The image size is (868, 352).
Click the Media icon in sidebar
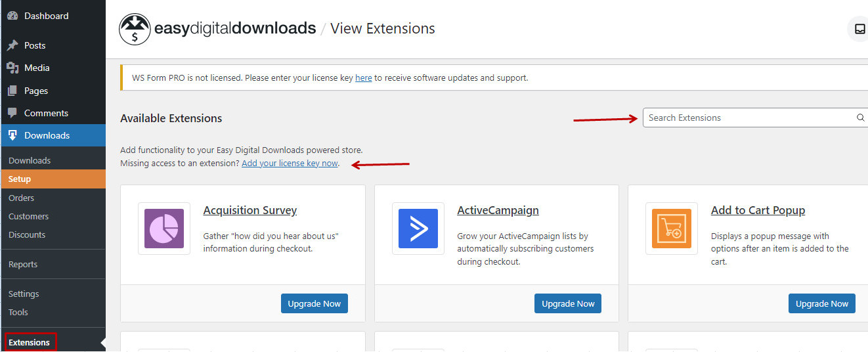tap(12, 68)
